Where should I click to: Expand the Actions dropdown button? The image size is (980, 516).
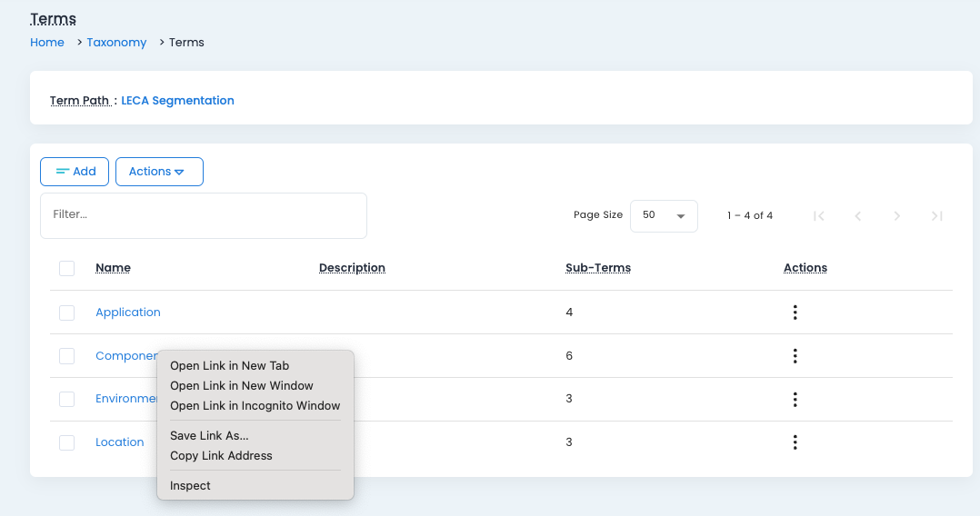(159, 172)
